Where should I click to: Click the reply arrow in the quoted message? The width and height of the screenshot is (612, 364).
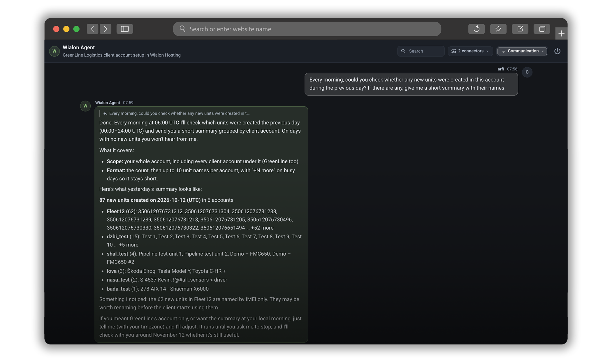click(x=105, y=113)
